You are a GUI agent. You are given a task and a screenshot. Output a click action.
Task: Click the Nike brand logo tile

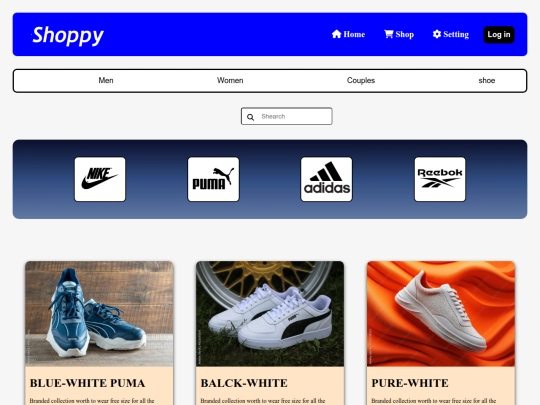point(100,179)
